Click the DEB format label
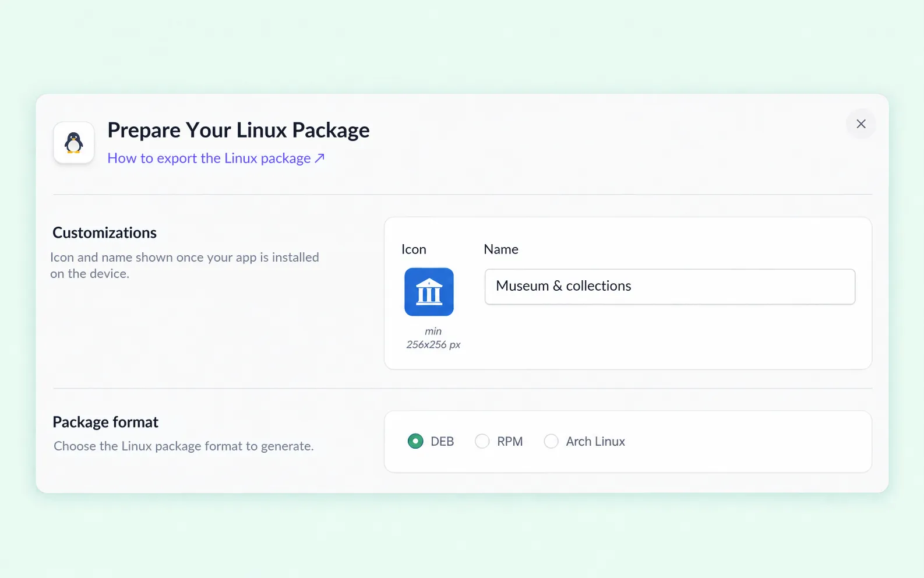Viewport: 924px width, 578px height. (x=442, y=442)
